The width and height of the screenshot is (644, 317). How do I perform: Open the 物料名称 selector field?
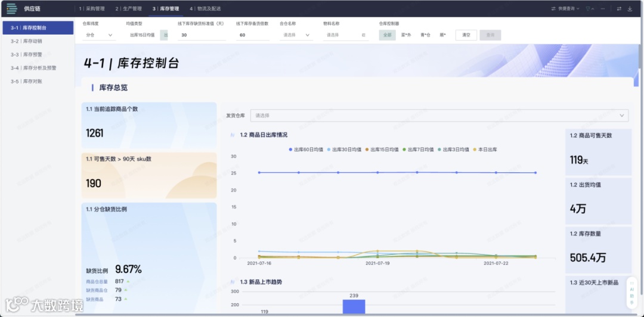345,35
